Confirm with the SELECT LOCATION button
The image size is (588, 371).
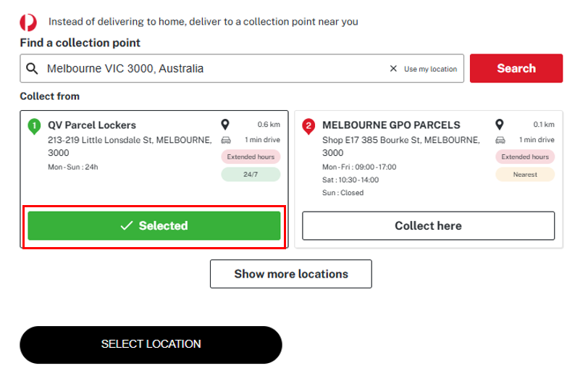tap(151, 344)
